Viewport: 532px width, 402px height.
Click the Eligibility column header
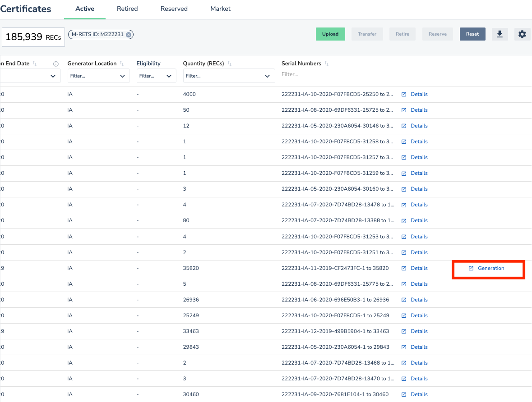click(x=148, y=64)
